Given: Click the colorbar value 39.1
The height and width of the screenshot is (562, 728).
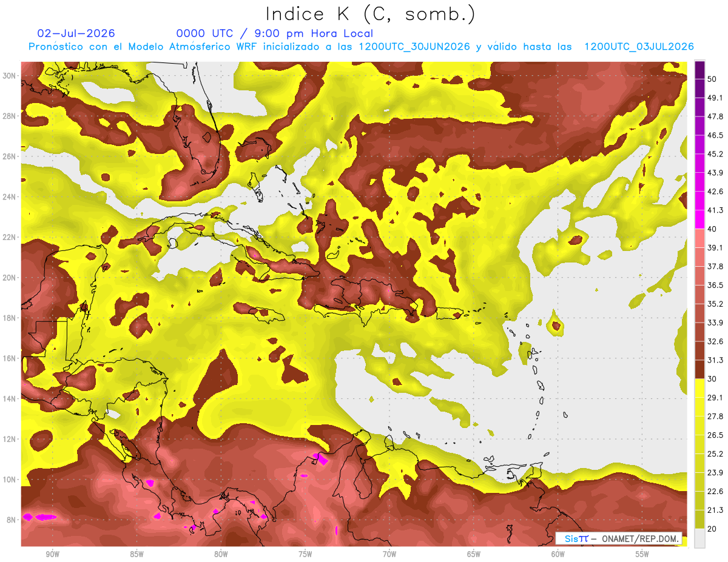Looking at the screenshot, I should pyautogui.click(x=715, y=247).
